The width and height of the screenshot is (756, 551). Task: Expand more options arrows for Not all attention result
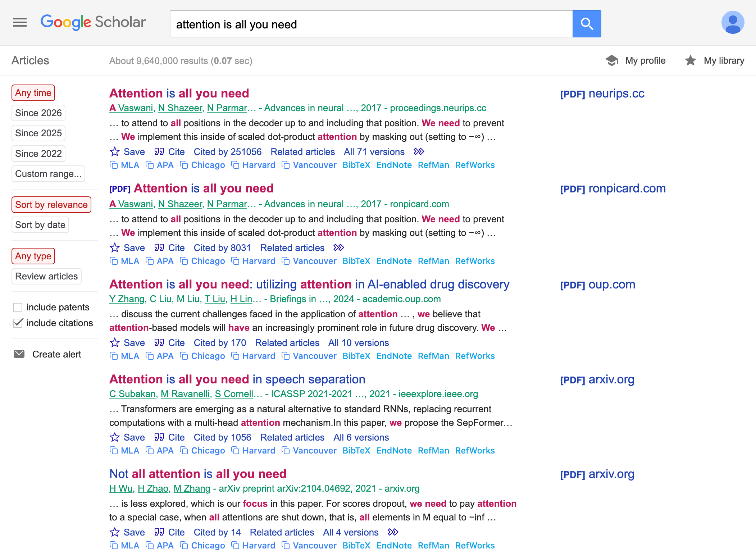pyautogui.click(x=393, y=532)
